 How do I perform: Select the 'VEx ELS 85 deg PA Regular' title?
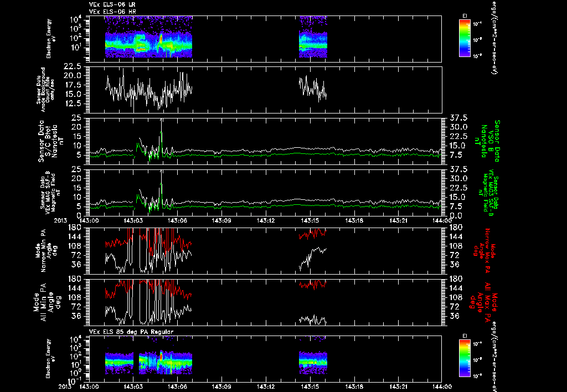tap(131, 332)
